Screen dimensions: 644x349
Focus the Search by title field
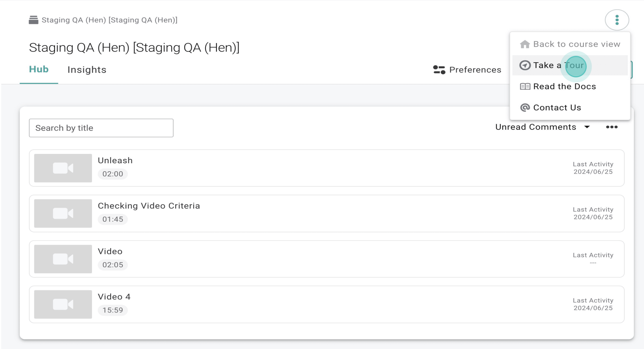click(101, 128)
